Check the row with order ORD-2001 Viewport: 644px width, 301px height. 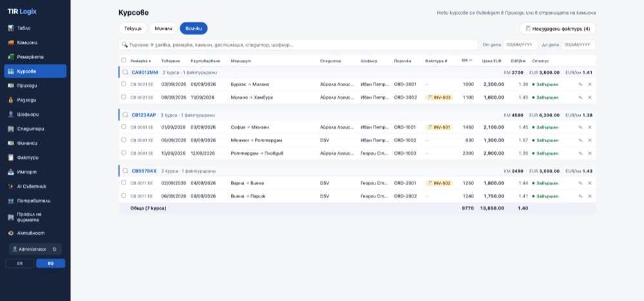click(x=124, y=183)
